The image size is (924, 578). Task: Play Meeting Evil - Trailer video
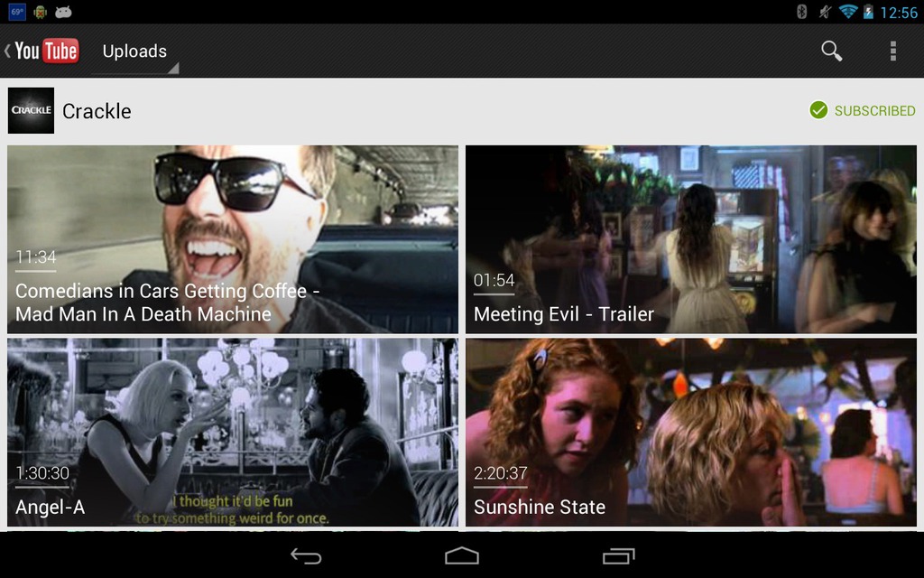[690, 239]
